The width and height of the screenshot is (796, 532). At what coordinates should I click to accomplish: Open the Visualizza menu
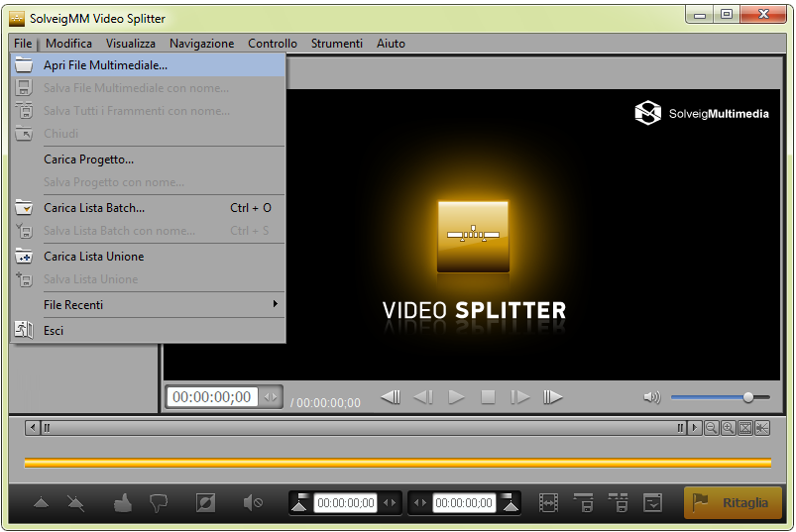click(131, 44)
